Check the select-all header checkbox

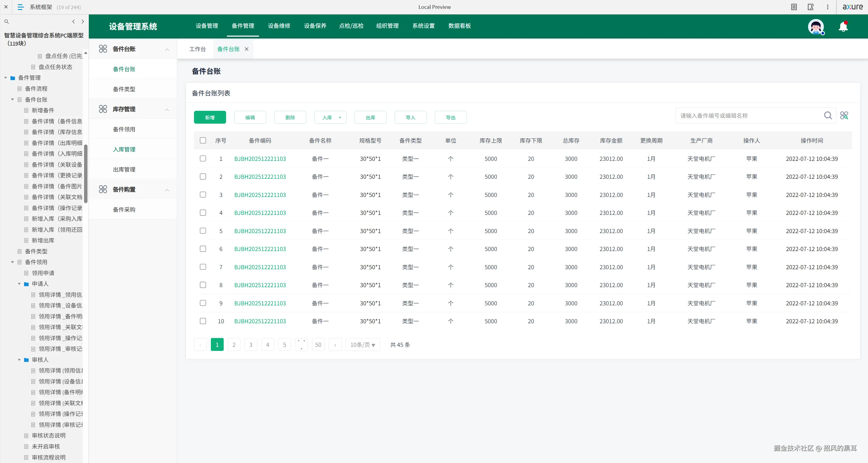pyautogui.click(x=203, y=141)
